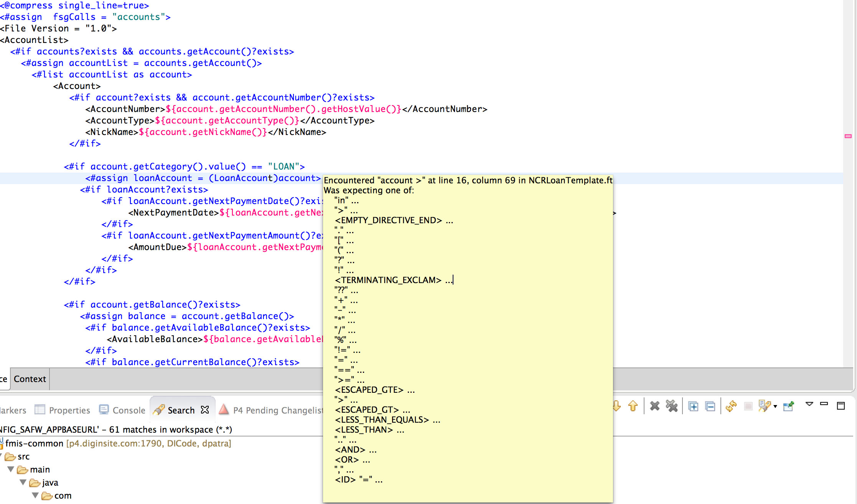The width and height of the screenshot is (857, 504).
Task: Select the src folder in search results
Action: point(17,456)
